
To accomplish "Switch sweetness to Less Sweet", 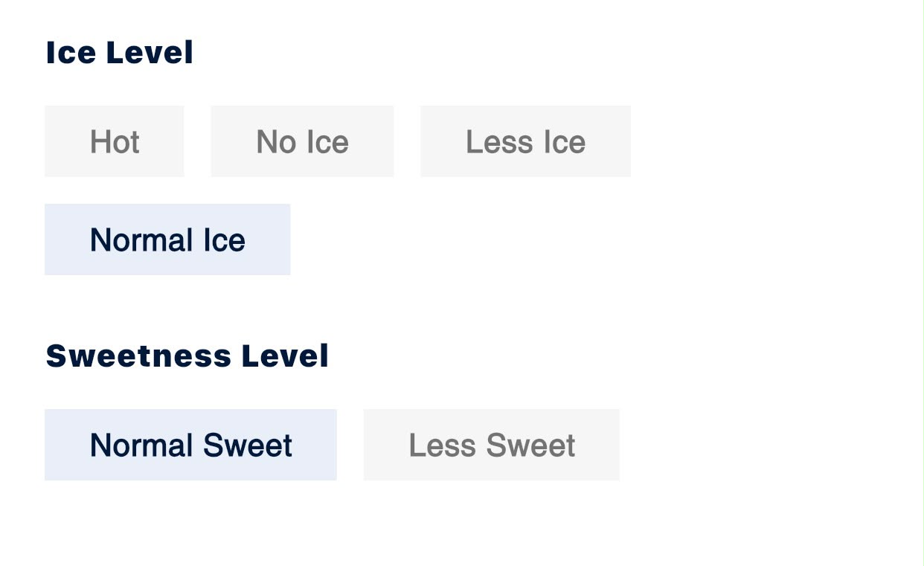I will coord(492,445).
